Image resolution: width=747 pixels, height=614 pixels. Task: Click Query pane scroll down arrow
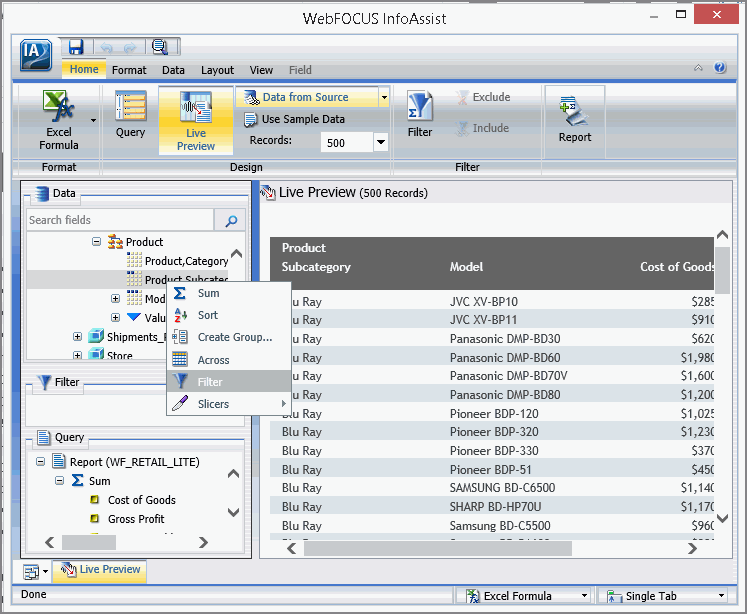(233, 513)
